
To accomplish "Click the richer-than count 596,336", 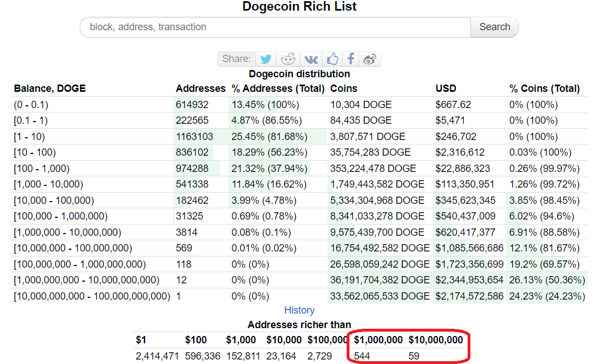I will tap(203, 356).
